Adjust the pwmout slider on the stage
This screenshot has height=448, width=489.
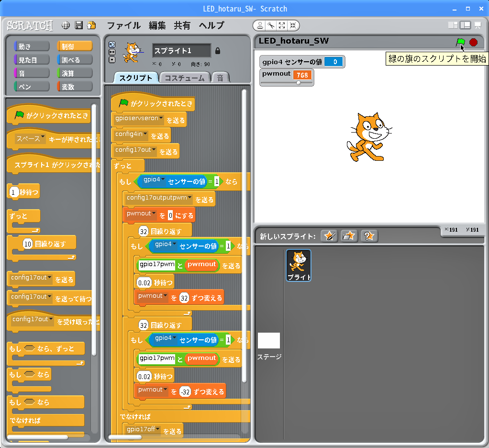(299, 83)
